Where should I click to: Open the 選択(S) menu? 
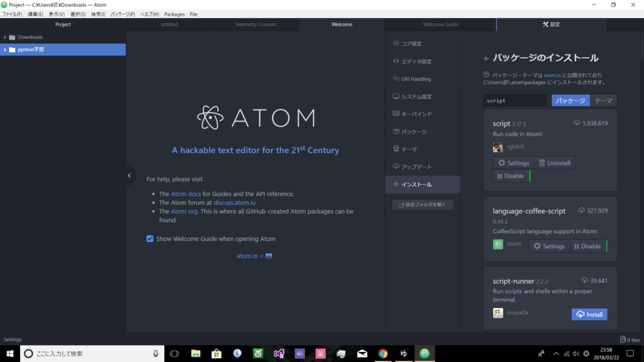[x=78, y=14]
